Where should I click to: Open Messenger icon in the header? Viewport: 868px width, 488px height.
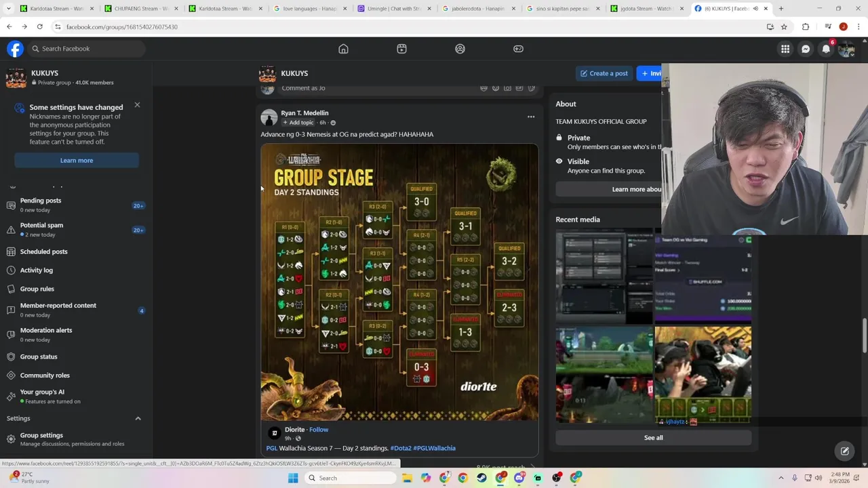(806, 49)
